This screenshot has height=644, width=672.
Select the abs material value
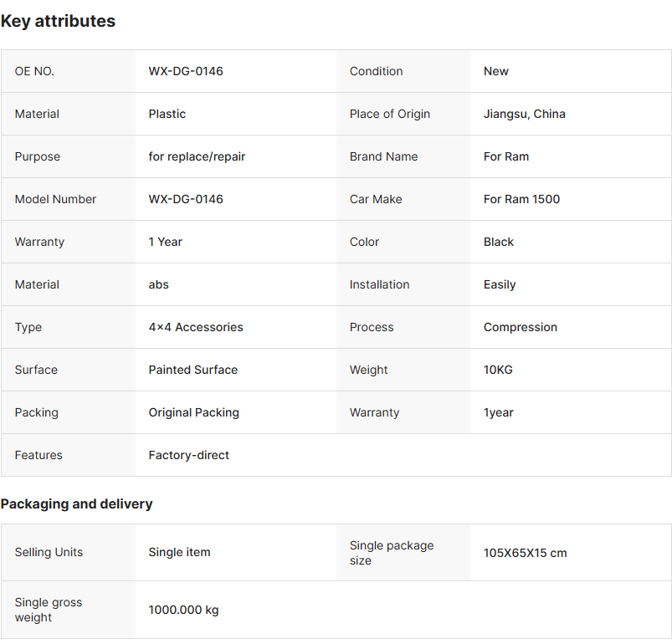coord(159,284)
